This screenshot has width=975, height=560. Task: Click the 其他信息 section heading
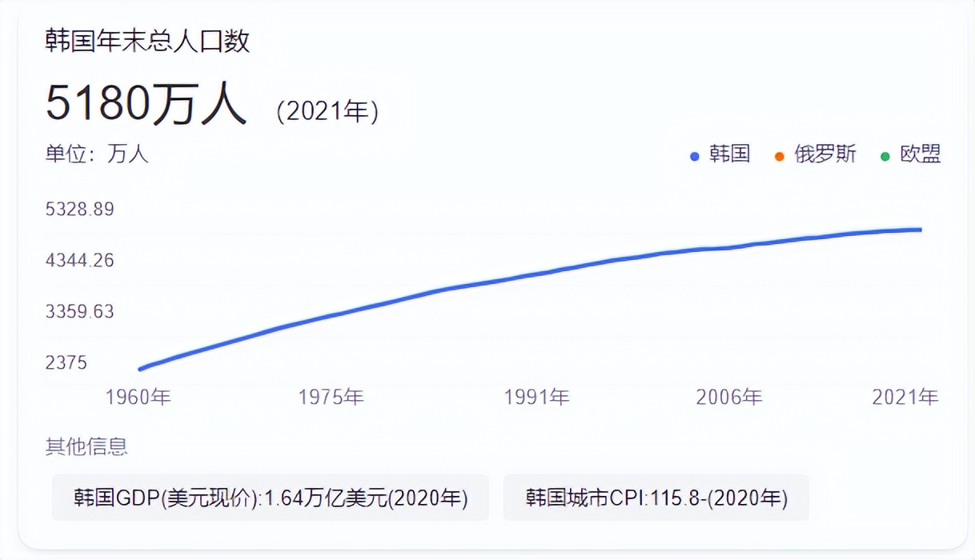86,446
